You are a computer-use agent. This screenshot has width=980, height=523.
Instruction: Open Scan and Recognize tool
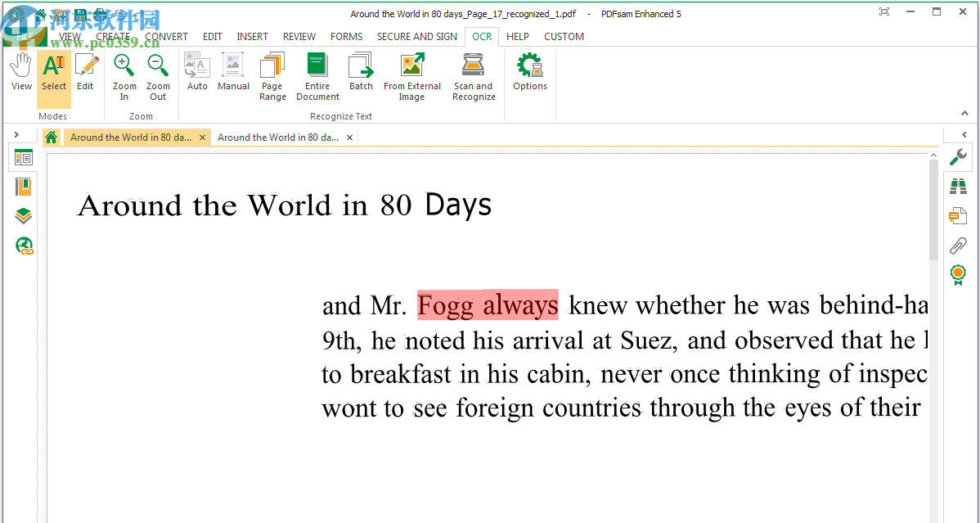[x=474, y=77]
